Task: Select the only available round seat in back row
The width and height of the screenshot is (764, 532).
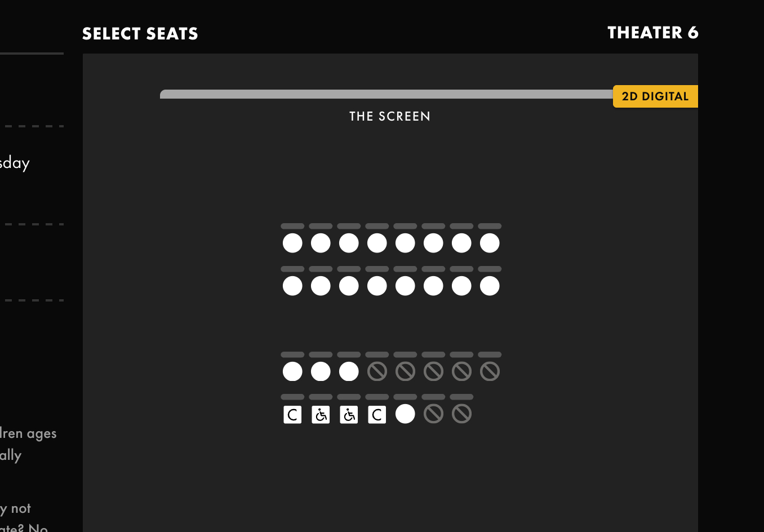Action: pyautogui.click(x=405, y=414)
